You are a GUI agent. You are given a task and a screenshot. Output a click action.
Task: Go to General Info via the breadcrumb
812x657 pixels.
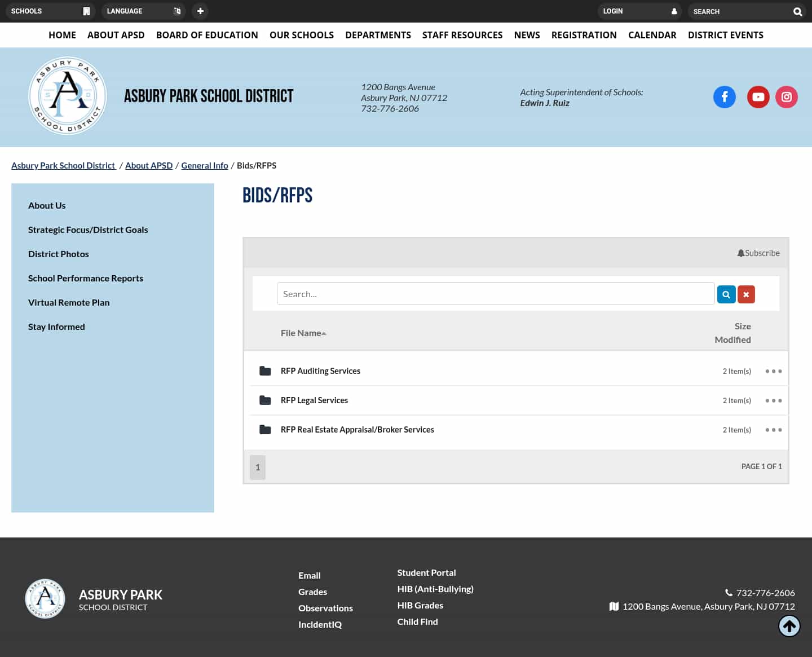coord(204,165)
